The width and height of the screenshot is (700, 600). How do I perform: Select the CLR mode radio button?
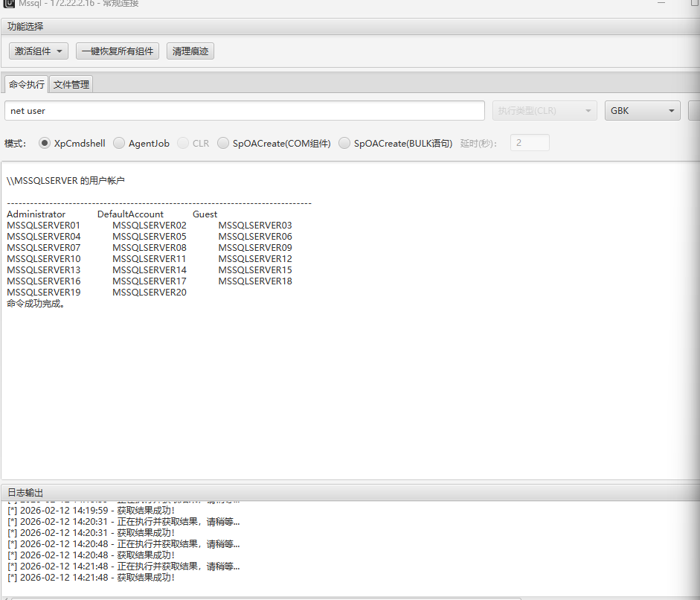coord(183,144)
